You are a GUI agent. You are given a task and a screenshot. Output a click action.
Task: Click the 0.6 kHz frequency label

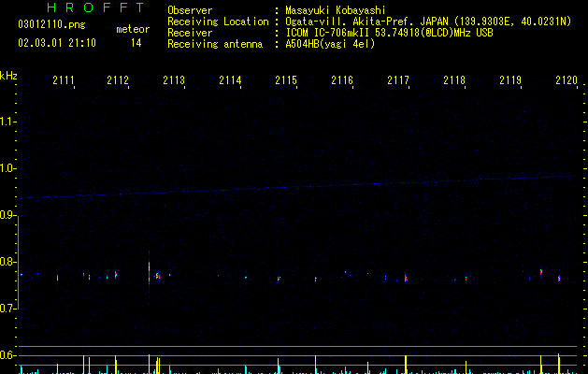[x=7, y=355]
